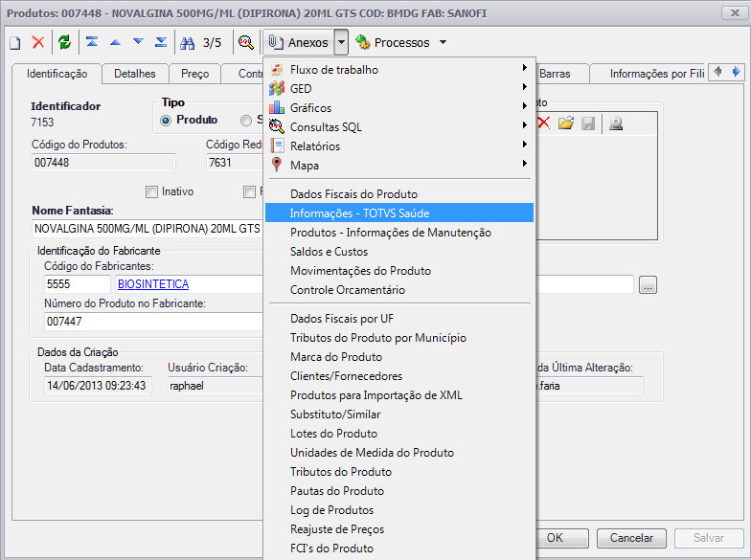Image resolution: width=751 pixels, height=560 pixels.
Task: Click Código do Fabricantes field 5555
Action: click(77, 283)
